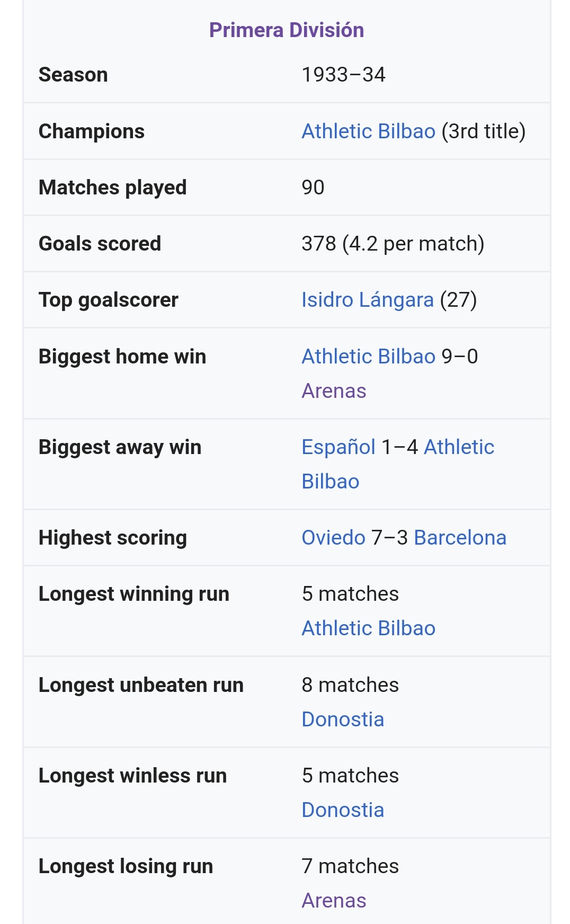This screenshot has width=570, height=924.
Task: Open the Isidro Lángara top goalscorer link
Action: (367, 300)
